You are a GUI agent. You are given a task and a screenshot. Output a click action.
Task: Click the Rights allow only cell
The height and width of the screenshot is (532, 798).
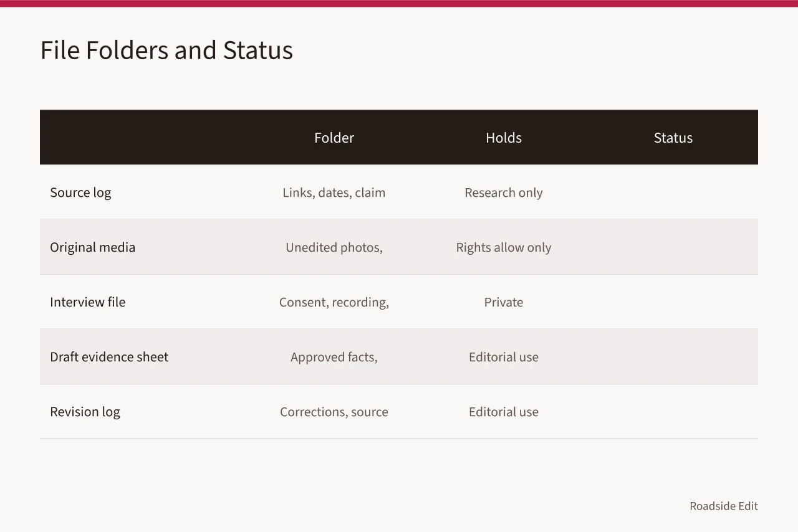click(x=504, y=247)
